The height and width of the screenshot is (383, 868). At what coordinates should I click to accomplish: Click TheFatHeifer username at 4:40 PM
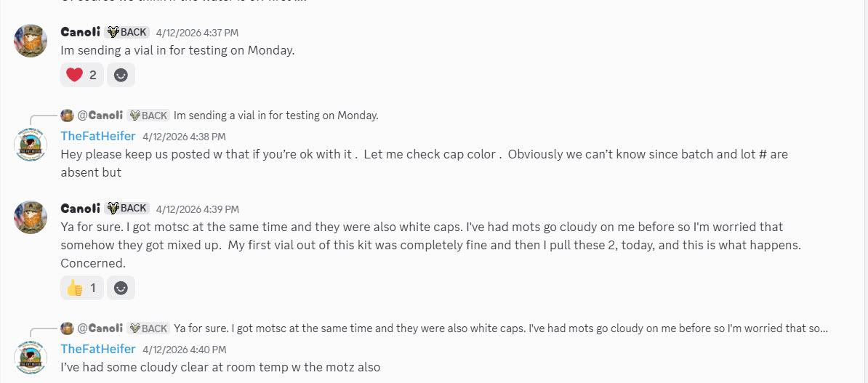pyautogui.click(x=98, y=349)
